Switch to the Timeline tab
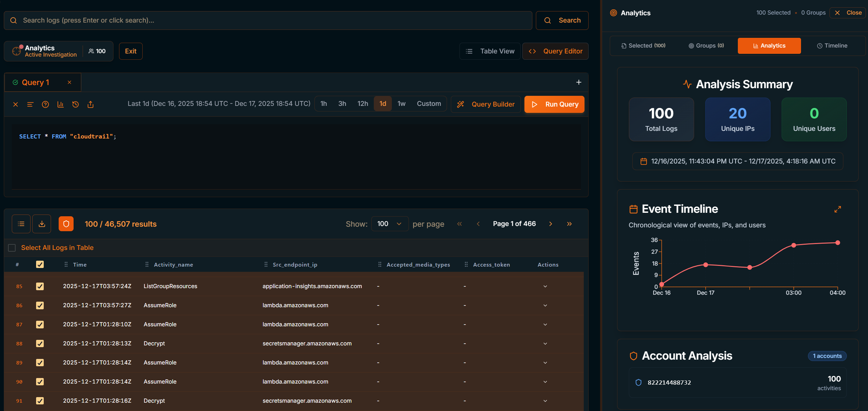This screenshot has height=411, width=868. click(x=832, y=46)
